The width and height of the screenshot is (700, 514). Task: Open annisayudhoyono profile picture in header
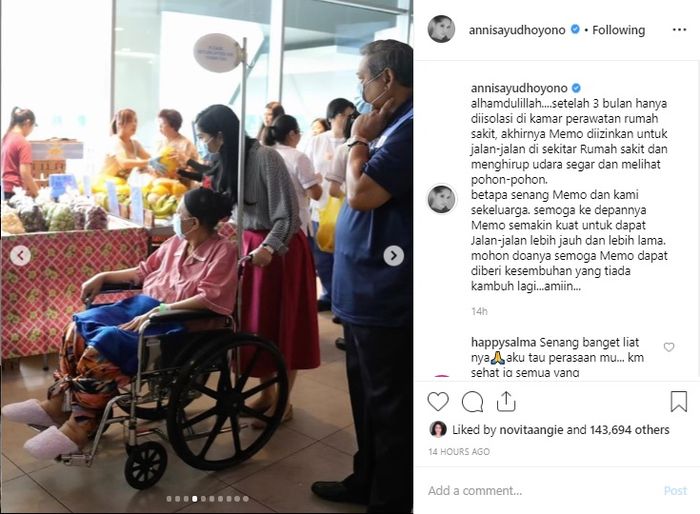coord(441,29)
